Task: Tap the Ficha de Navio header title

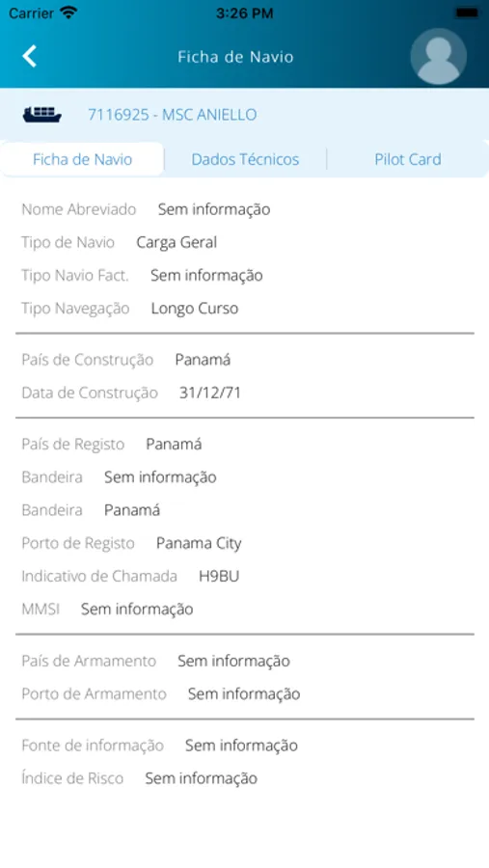Action: point(235,57)
